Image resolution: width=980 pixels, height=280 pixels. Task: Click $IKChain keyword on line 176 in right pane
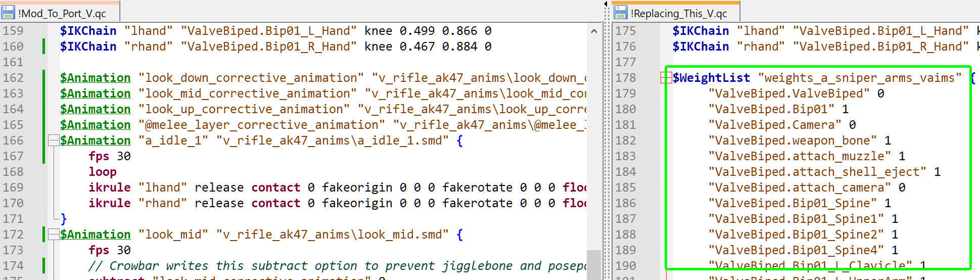701,46
